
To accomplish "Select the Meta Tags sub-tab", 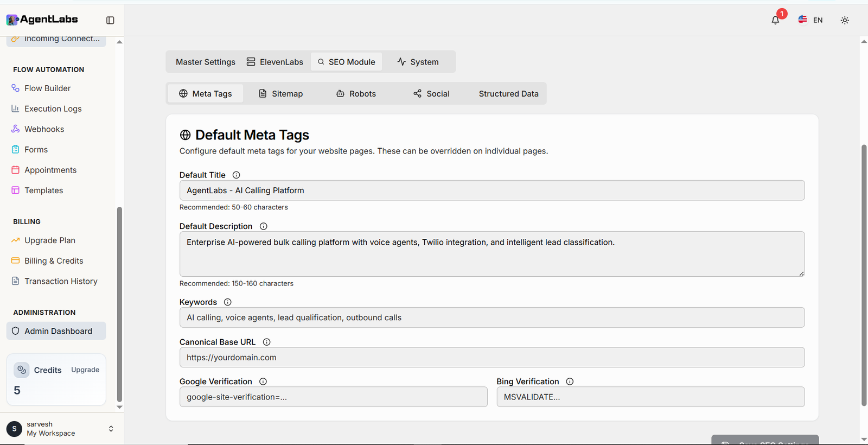I will [206, 94].
